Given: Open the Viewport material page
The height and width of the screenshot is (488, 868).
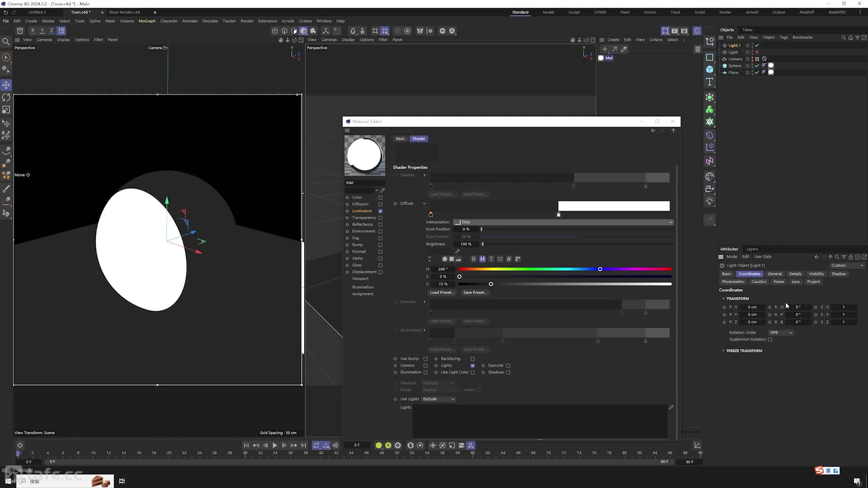Looking at the screenshot, I should pyautogui.click(x=360, y=279).
